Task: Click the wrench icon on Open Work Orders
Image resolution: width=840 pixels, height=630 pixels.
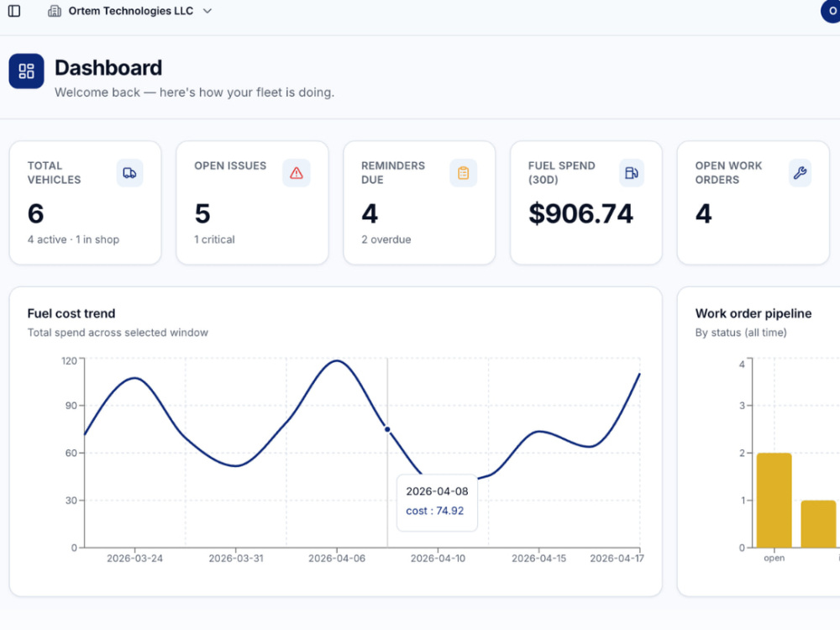Action: [x=800, y=173]
